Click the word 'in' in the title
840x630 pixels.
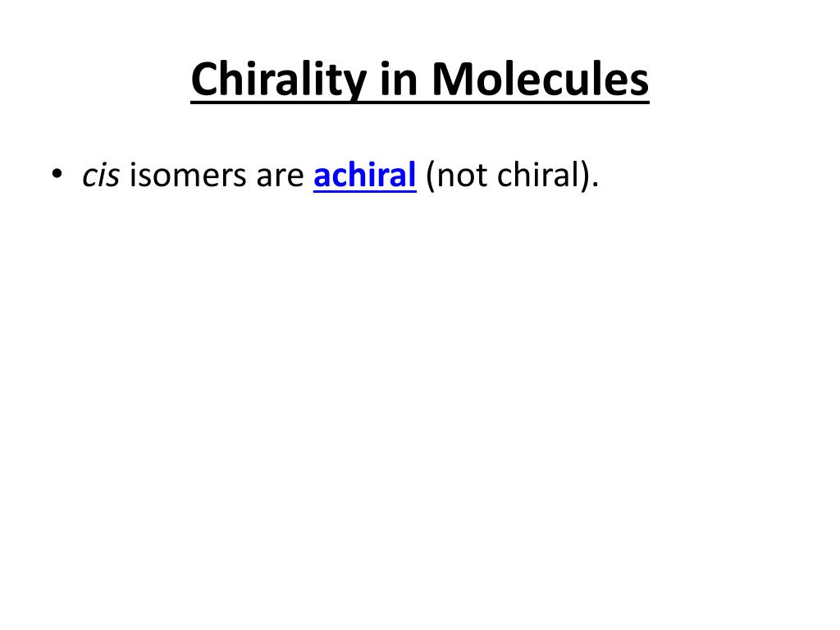pyautogui.click(x=399, y=79)
